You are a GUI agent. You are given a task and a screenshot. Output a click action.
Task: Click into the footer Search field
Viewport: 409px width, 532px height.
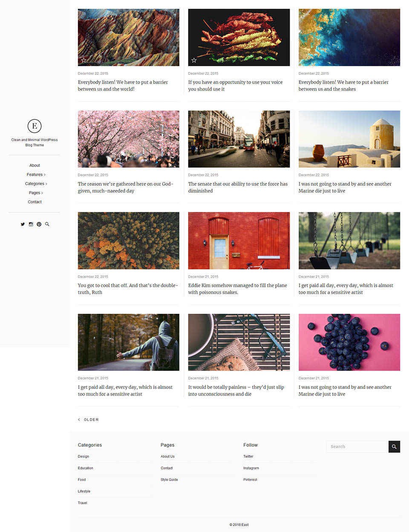[x=357, y=447]
